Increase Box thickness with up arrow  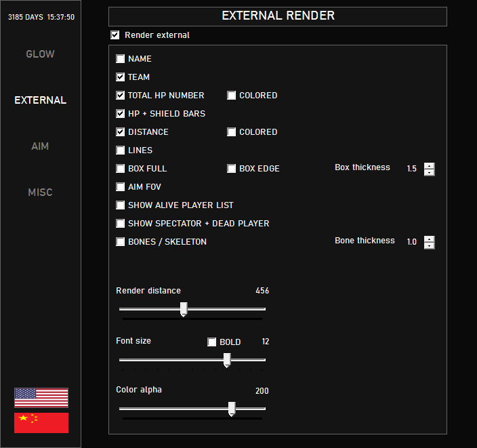click(429, 165)
